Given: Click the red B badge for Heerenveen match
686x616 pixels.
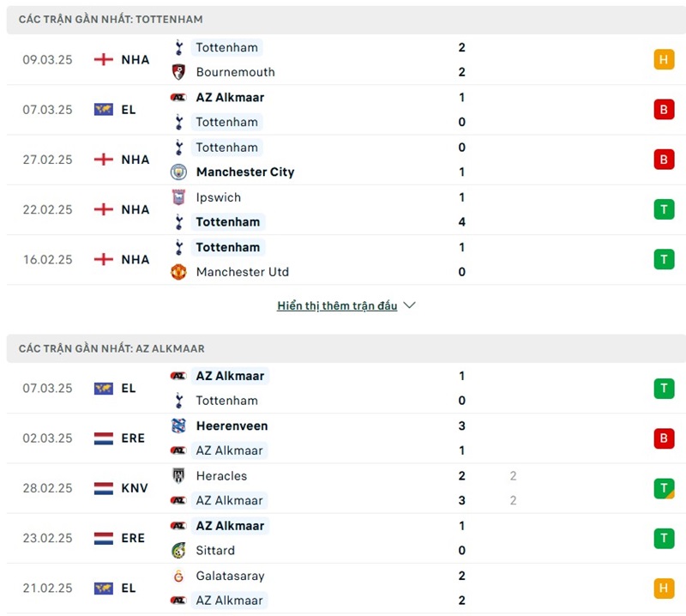Looking at the screenshot, I should (x=664, y=438).
